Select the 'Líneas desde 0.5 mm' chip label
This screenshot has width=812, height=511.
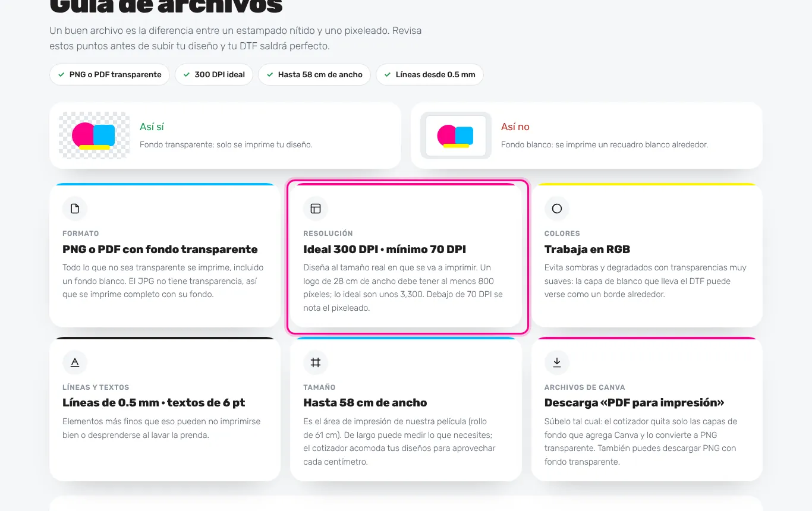tap(436, 75)
